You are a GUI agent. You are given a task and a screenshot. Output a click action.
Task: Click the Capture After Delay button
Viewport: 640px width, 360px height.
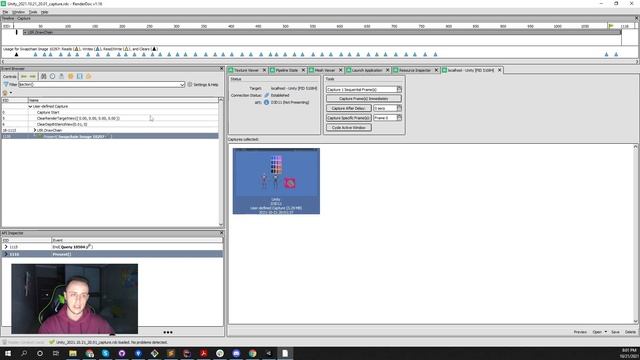point(349,108)
